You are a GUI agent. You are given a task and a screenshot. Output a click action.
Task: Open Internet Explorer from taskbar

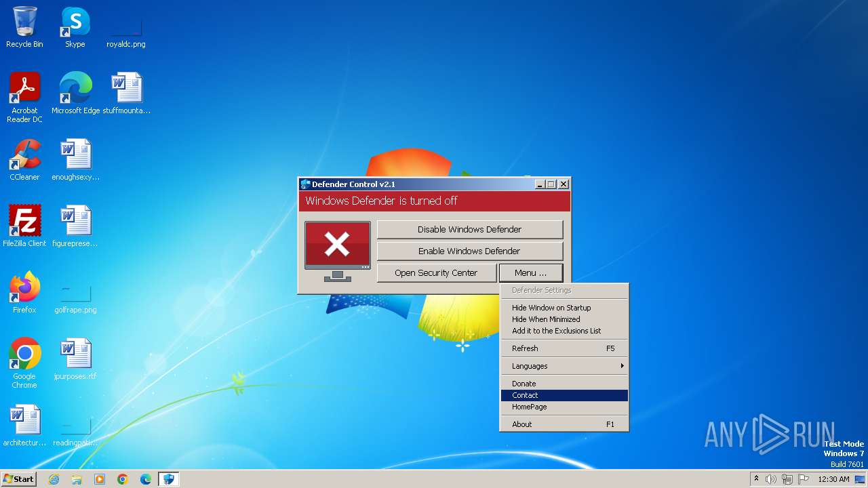[x=54, y=479]
